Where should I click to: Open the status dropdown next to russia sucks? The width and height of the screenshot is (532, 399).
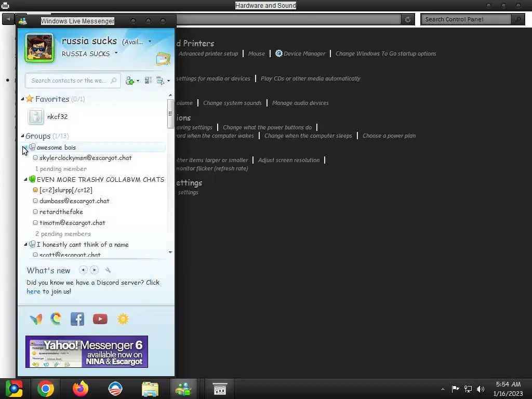click(x=150, y=42)
